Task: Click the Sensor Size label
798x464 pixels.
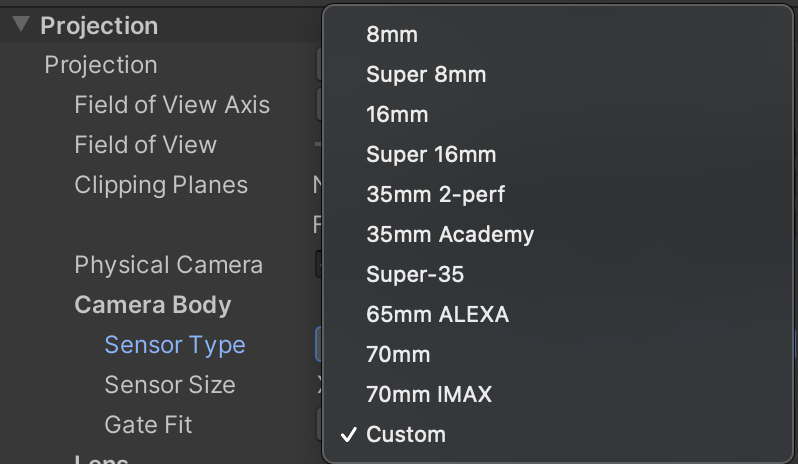Action: pos(170,385)
